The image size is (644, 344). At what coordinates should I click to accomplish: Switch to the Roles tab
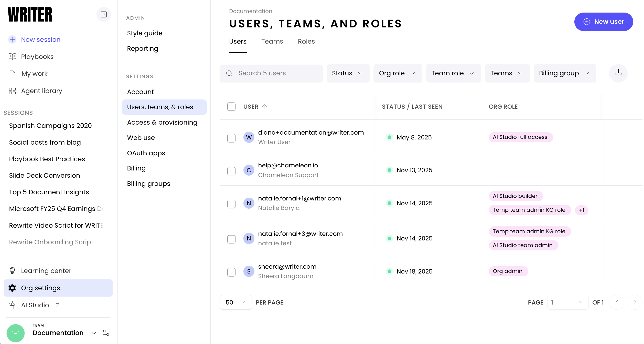pyautogui.click(x=306, y=42)
